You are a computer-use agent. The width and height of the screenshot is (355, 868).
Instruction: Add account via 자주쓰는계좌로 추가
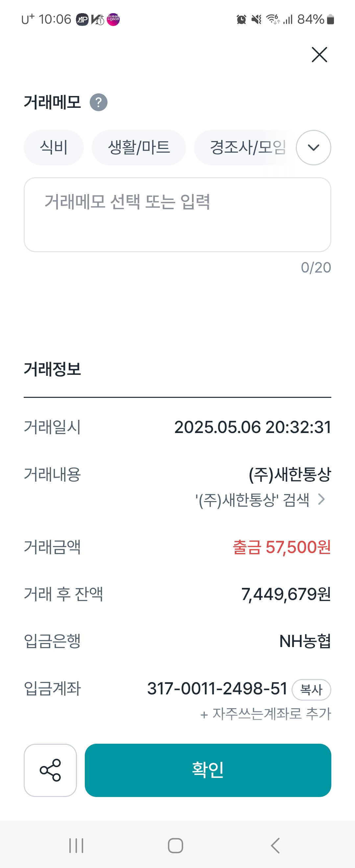266,714
